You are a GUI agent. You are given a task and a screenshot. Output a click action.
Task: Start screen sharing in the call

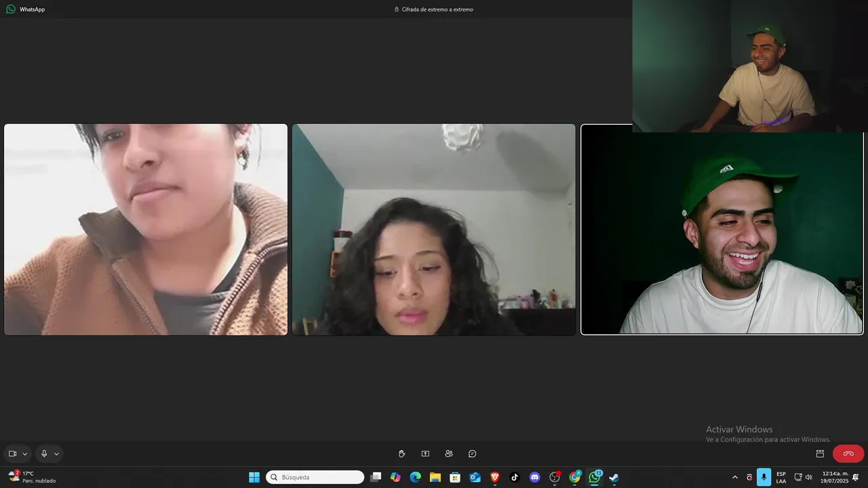425,453
